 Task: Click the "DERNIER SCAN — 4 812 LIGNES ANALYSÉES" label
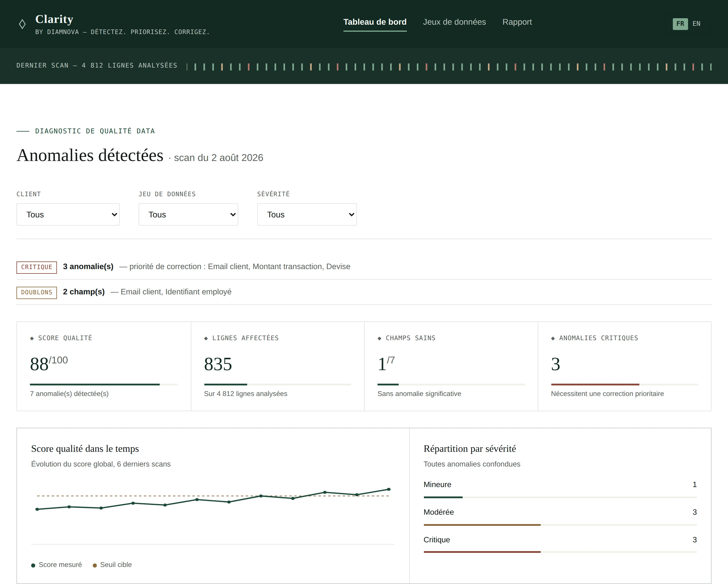coord(97,66)
